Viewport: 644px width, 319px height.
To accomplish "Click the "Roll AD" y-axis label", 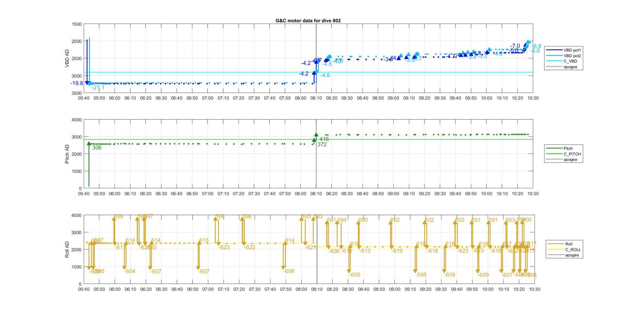I will tap(67, 249).
